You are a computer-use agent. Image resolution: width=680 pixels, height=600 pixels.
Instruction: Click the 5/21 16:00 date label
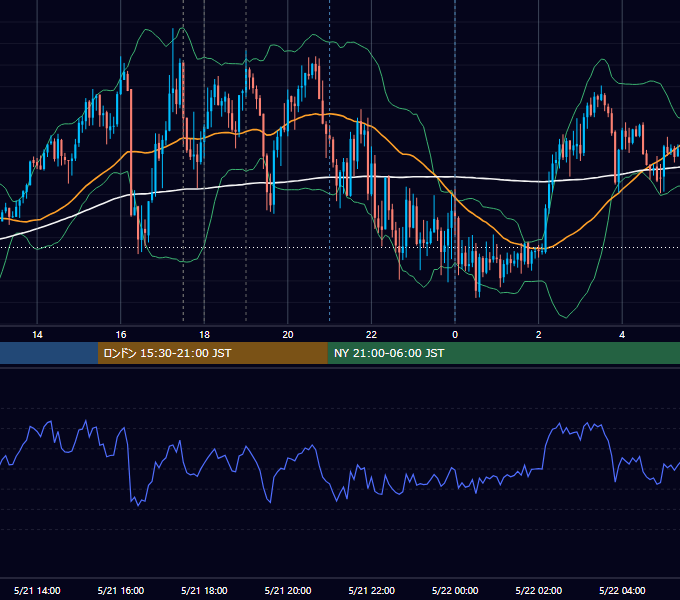[121, 590]
